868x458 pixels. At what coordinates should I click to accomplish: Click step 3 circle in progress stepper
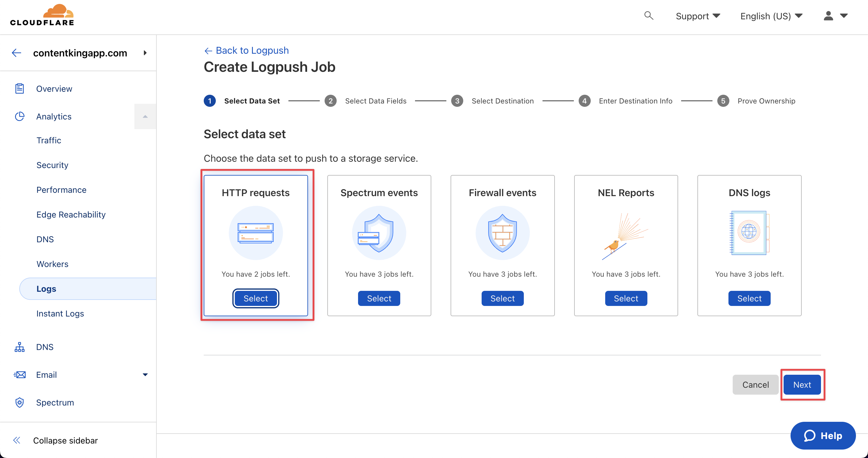pos(457,101)
